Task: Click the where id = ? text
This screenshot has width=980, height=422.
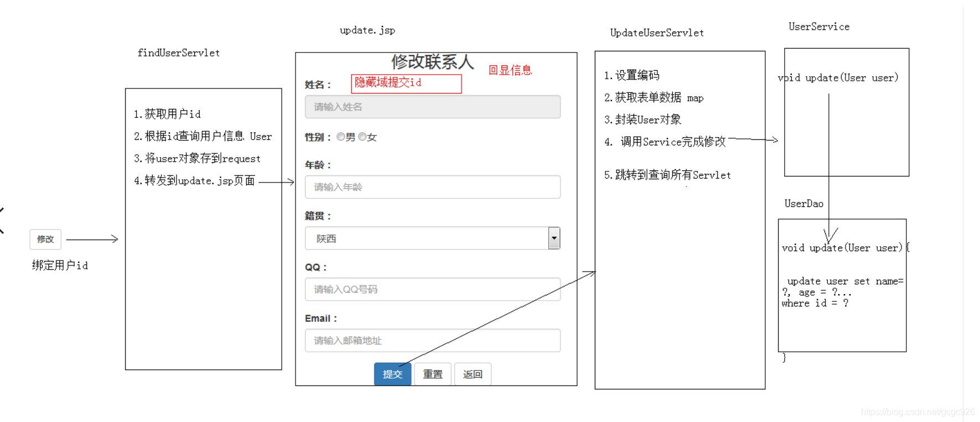Action: coord(815,303)
